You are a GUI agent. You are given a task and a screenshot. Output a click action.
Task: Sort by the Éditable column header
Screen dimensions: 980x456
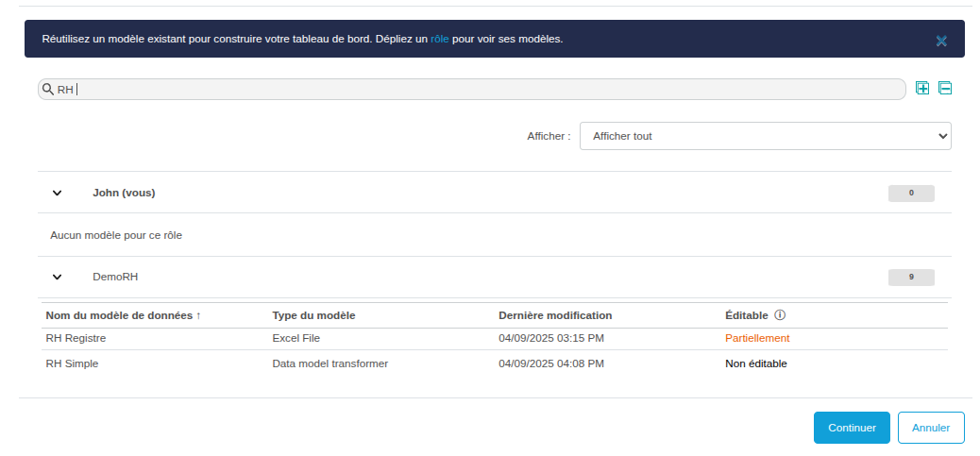click(x=746, y=315)
